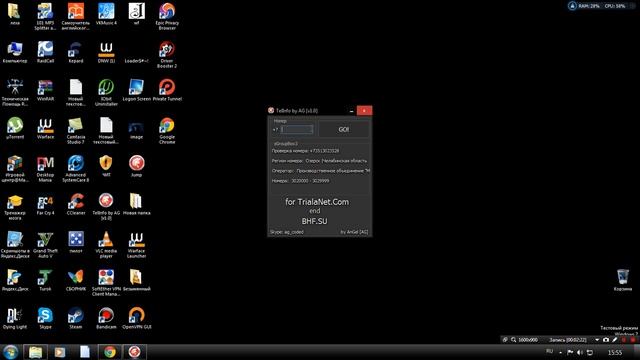Select the WinRAR desktop icon
The height and width of the screenshot is (360, 640).
click(45, 90)
